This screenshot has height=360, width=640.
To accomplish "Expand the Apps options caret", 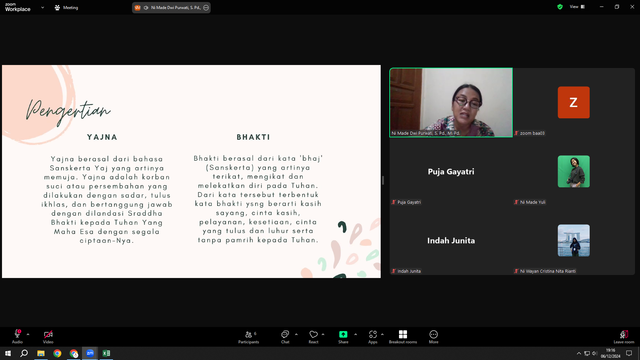I will [382, 334].
